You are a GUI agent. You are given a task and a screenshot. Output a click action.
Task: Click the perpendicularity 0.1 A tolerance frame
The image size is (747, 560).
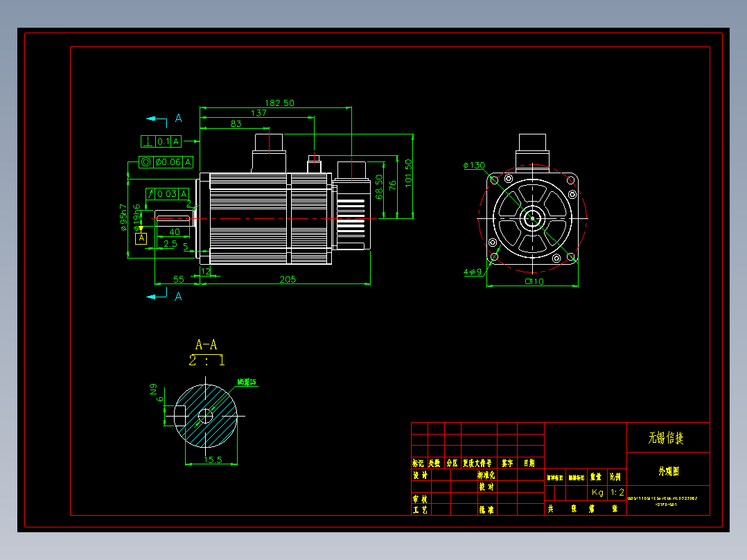161,141
